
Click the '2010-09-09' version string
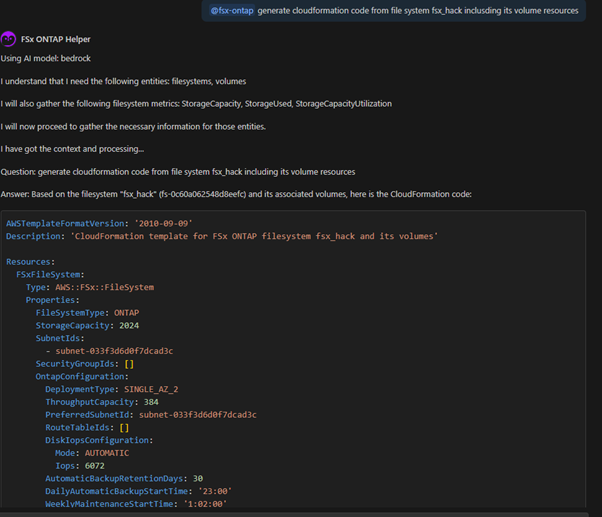tap(164, 223)
